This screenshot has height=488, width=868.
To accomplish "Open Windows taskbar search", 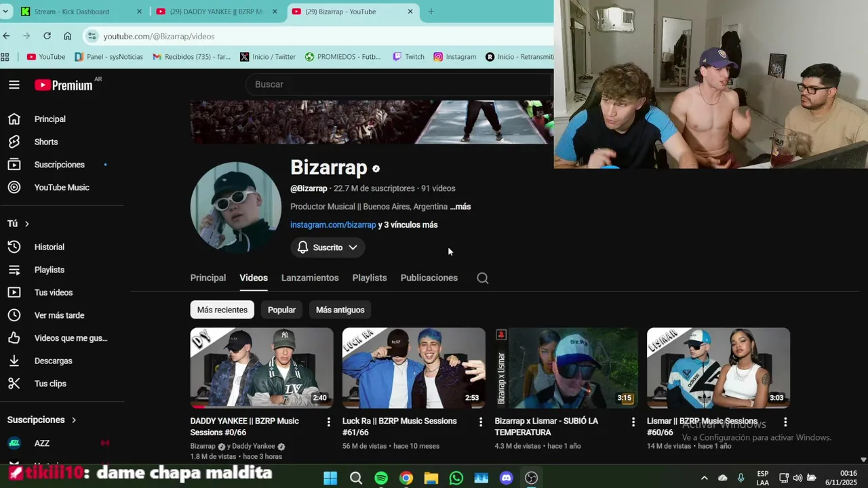I will pyautogui.click(x=355, y=478).
